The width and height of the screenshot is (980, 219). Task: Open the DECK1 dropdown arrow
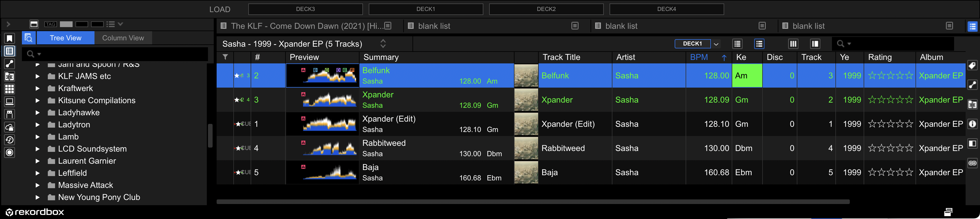click(x=716, y=44)
